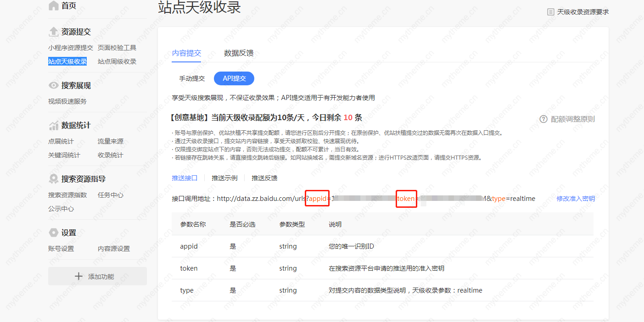Image resolution: width=644 pixels, height=322 pixels.
Task: Click the 数据统计 chart icon
Action: (x=53, y=125)
